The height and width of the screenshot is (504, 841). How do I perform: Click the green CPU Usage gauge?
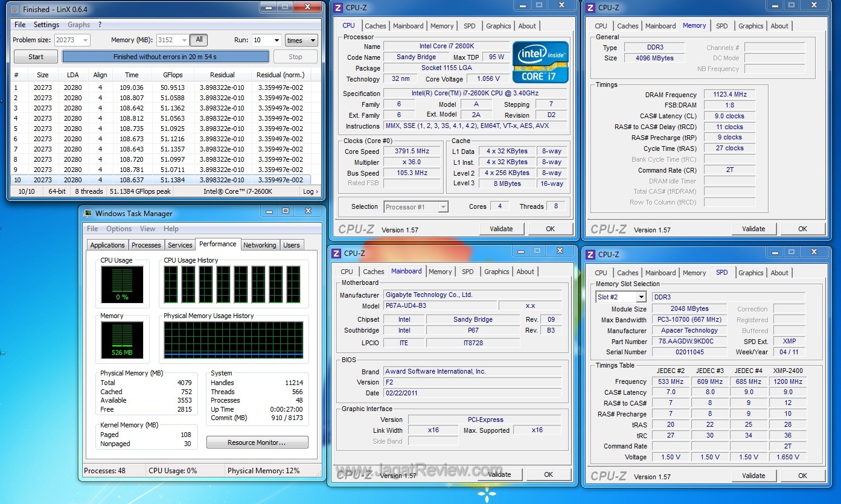click(x=122, y=284)
